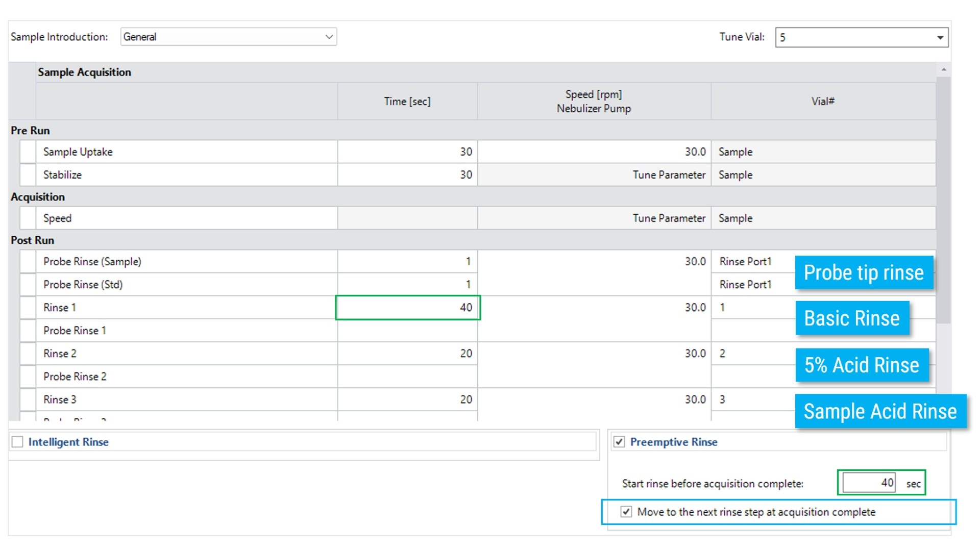
Task: Select Probe Rinse (Sample) time cell
Action: [408, 261]
